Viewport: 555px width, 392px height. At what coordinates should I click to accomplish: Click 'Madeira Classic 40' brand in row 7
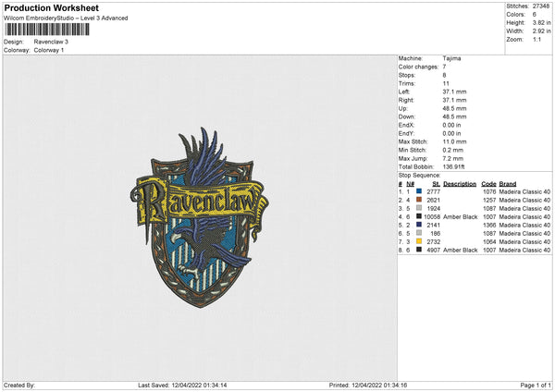[x=524, y=242]
